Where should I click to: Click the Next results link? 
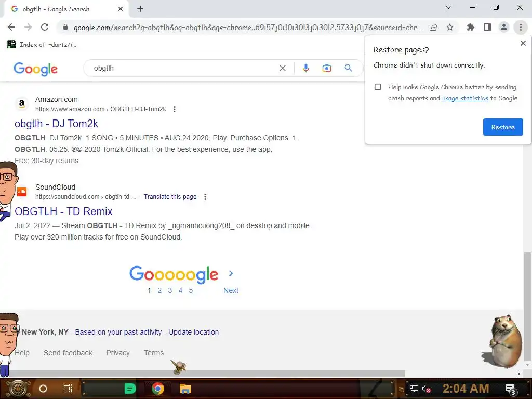pos(231,290)
